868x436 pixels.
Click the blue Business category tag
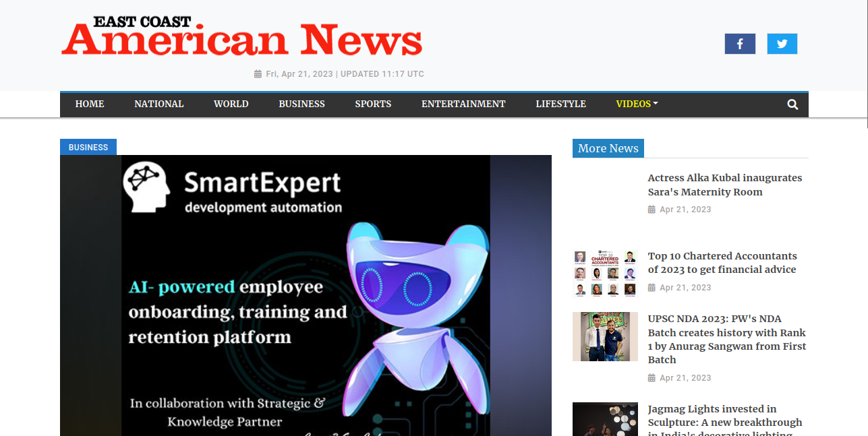pyautogui.click(x=88, y=147)
